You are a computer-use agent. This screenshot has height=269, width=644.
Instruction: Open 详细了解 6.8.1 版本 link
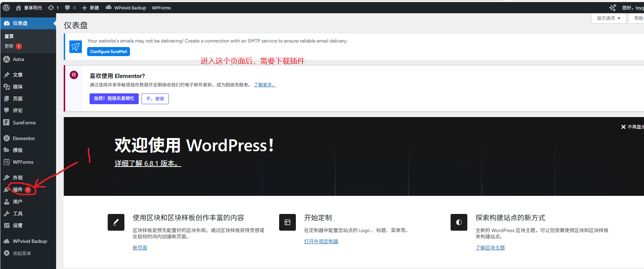tap(148, 163)
